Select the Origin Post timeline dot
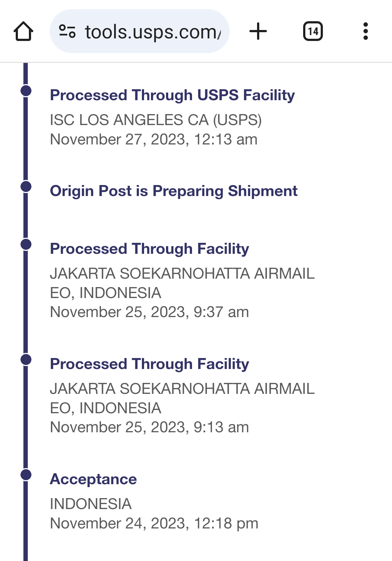The image size is (392, 561). [26, 187]
